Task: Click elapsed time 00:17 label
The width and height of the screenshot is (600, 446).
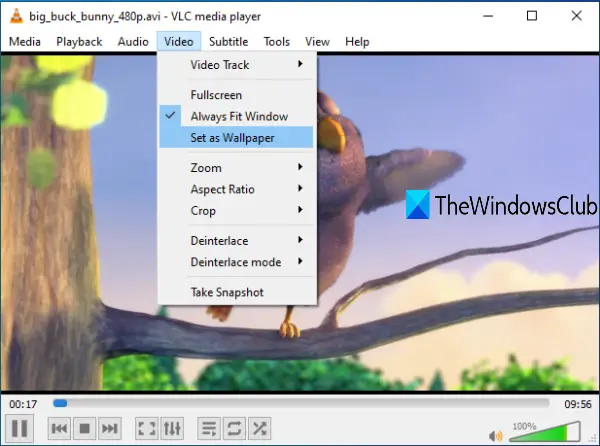Action: tap(23, 404)
